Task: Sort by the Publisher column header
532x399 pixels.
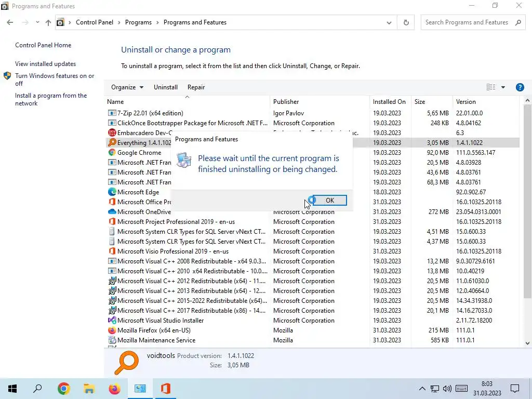Action: pyautogui.click(x=320, y=101)
